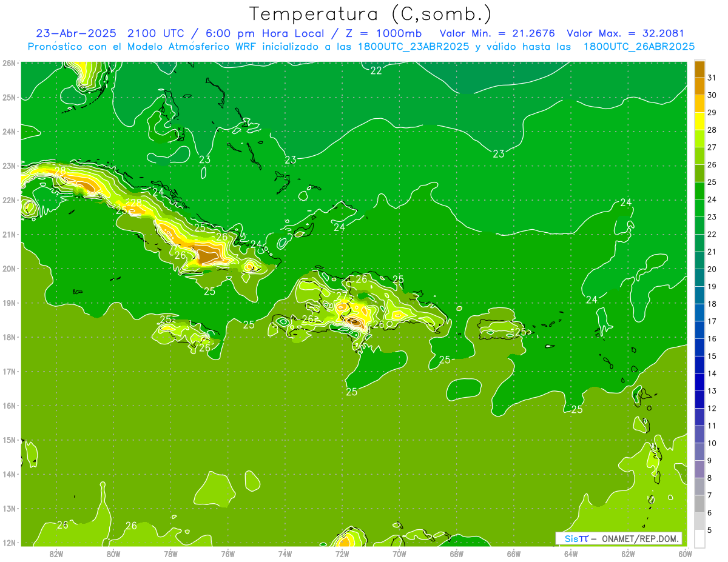The width and height of the screenshot is (728, 562).
Task: Click the legend swatch between 24 and 25
Action: (699, 190)
